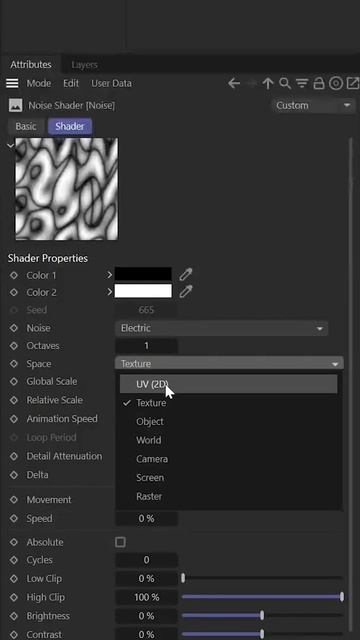This screenshot has height=640, width=360.
Task: Adjust the Low Clip slider
Action: [x=262, y=578]
